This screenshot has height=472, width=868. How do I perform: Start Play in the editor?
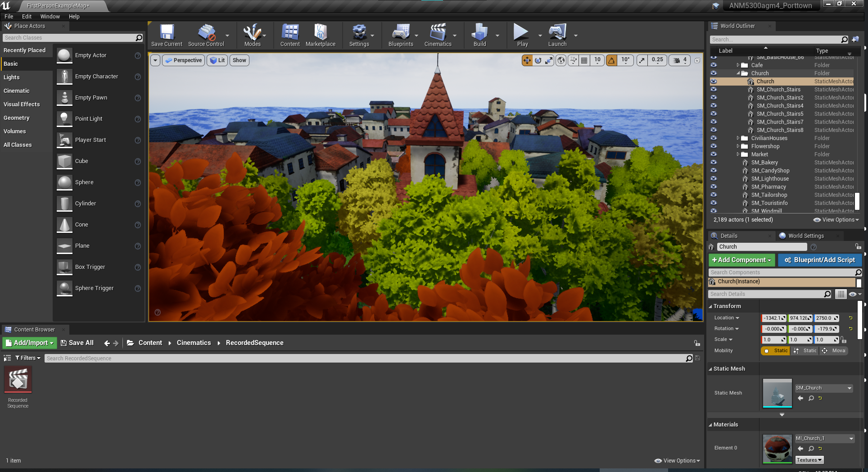pyautogui.click(x=522, y=35)
